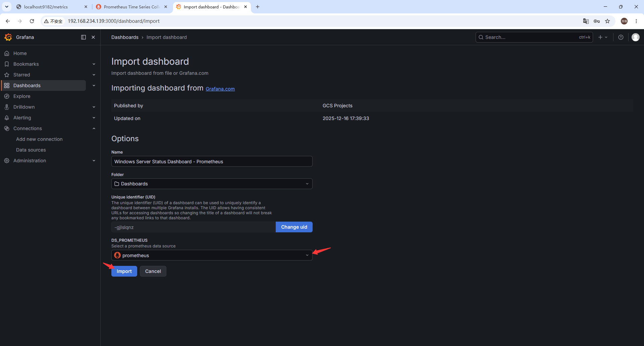Viewport: 644px width, 346px height.
Task: Click the translate page icon
Action: [x=586, y=21]
